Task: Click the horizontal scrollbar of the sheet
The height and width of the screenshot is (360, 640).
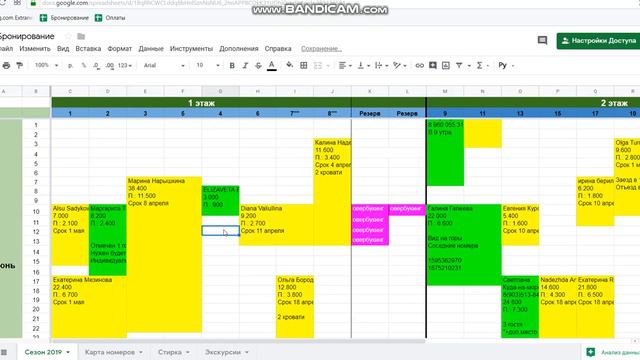Action: 239,341
